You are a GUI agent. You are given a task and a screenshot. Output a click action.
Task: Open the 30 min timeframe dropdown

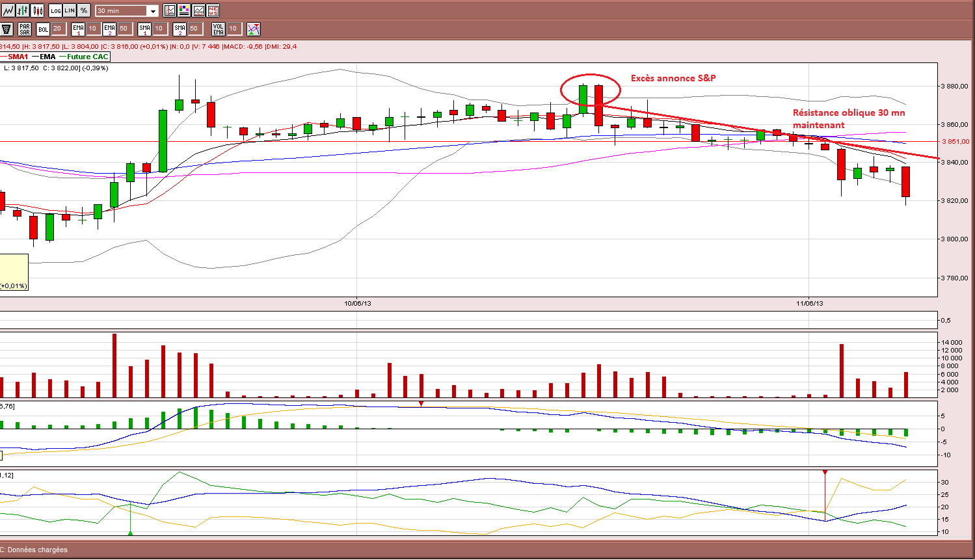(x=127, y=11)
